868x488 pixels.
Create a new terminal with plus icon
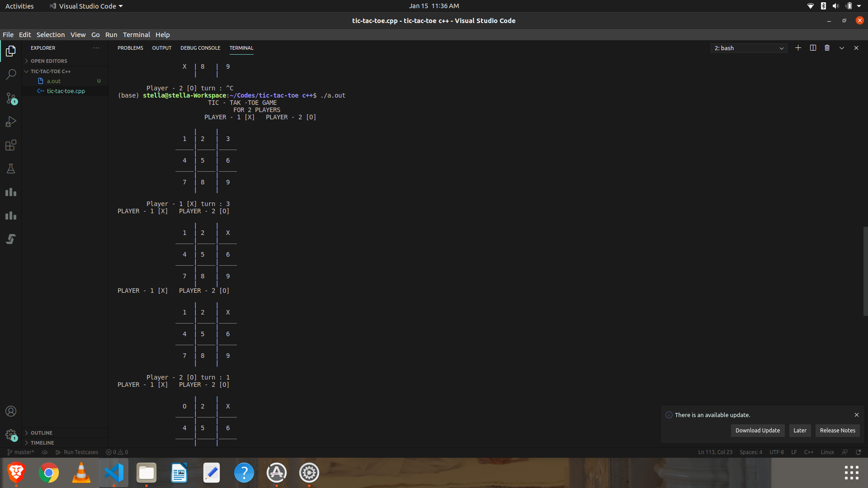798,48
